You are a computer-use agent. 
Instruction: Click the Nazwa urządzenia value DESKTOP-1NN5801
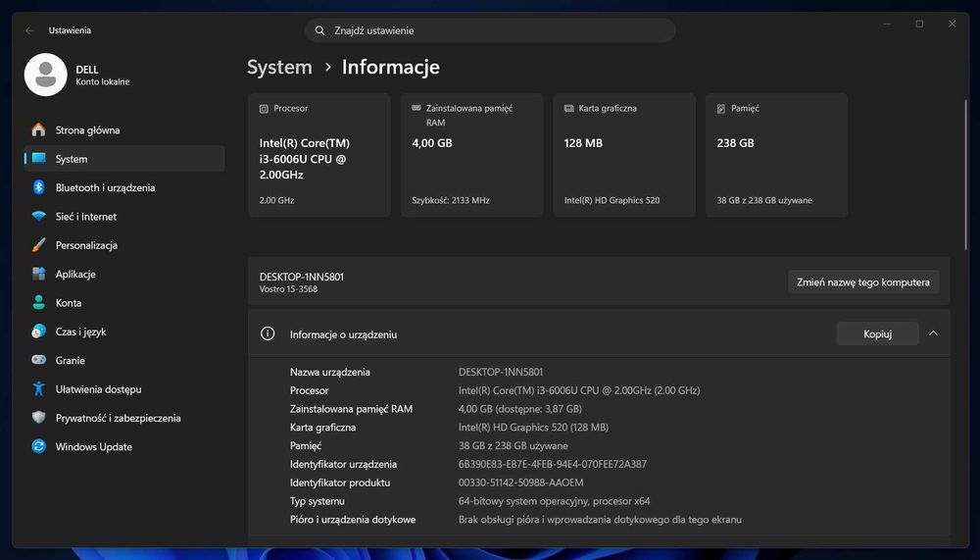[x=501, y=372]
